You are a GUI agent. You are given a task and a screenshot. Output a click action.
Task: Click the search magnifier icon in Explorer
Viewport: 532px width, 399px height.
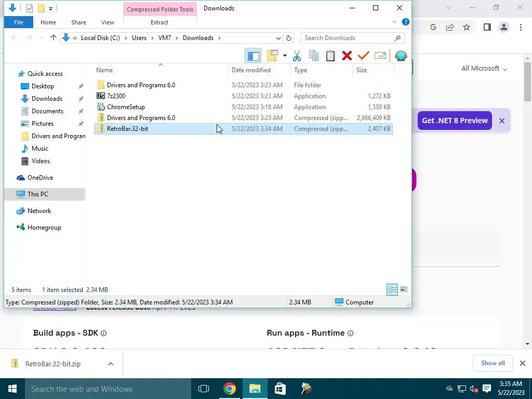click(x=397, y=38)
